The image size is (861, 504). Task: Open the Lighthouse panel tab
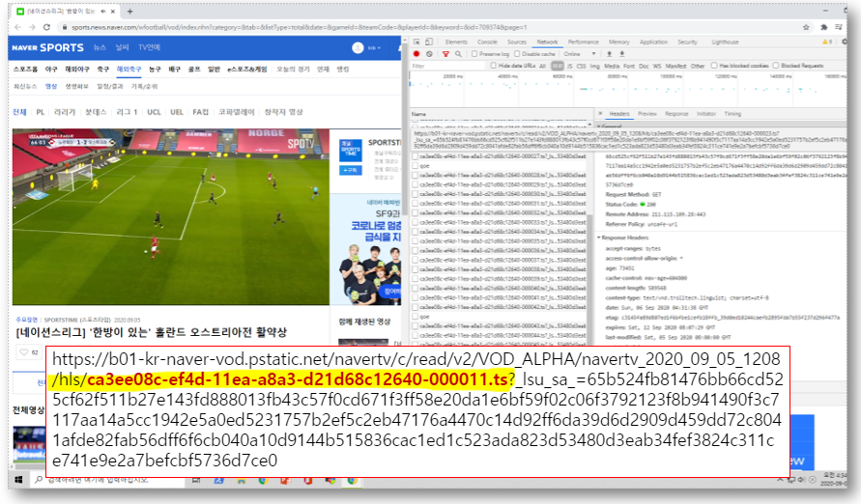point(725,42)
